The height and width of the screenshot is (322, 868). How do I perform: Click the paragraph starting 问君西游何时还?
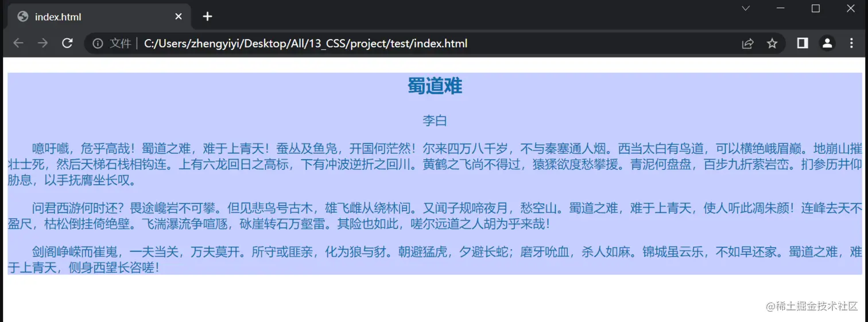tap(435, 216)
